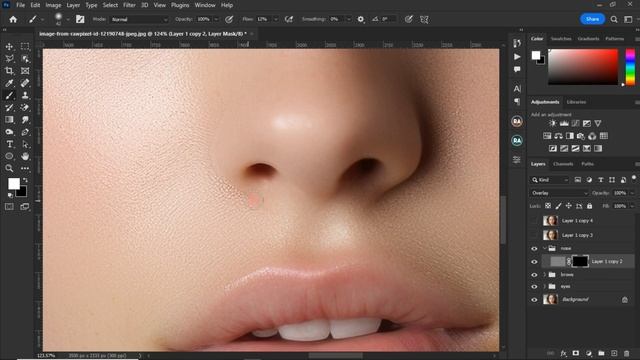Hide the brows group
Image resolution: width=640 pixels, height=360 pixels.
pos(534,275)
